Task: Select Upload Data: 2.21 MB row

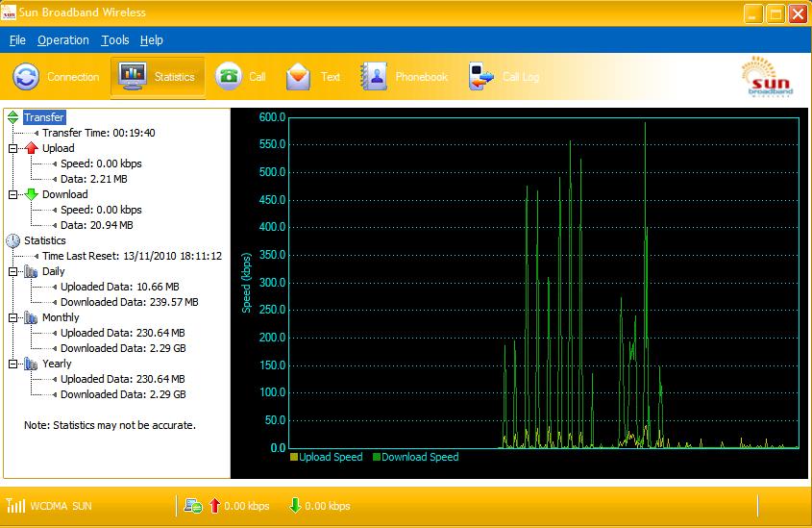Action: (x=94, y=179)
